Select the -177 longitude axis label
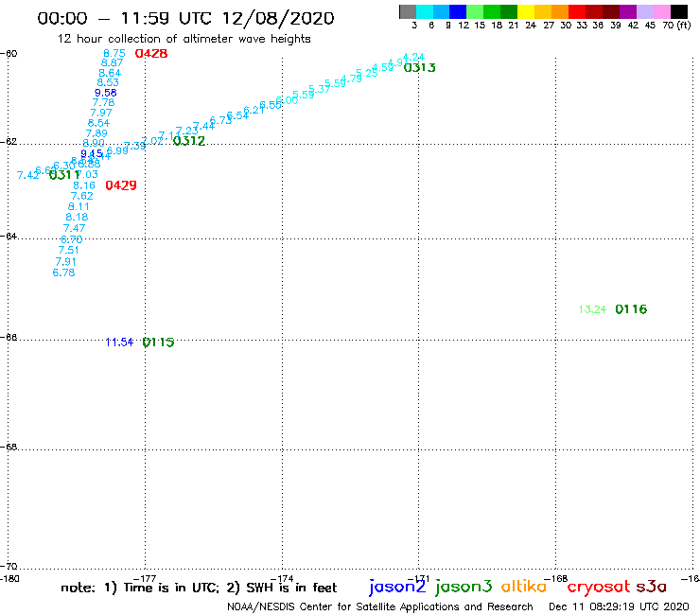 click(145, 579)
